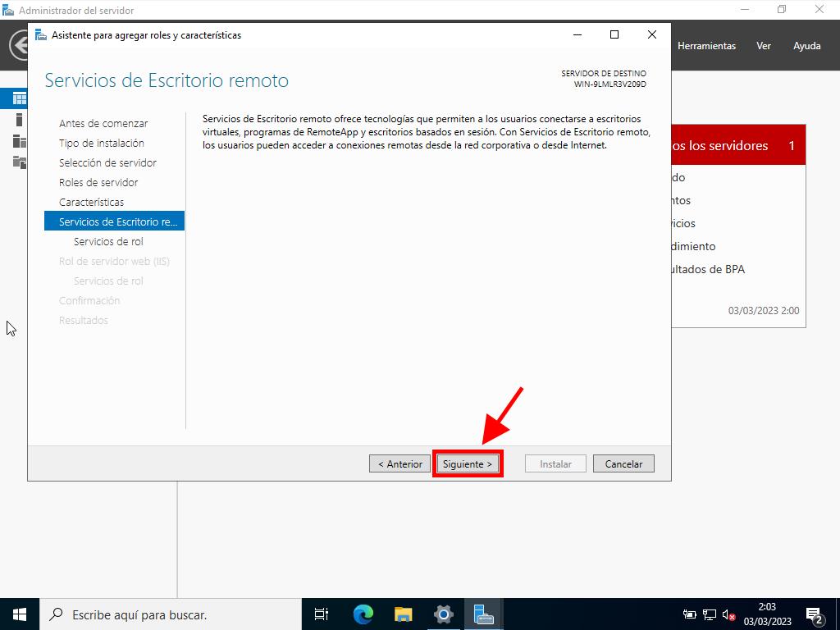Open the Dashboard panel icon in sidebar

(19, 98)
